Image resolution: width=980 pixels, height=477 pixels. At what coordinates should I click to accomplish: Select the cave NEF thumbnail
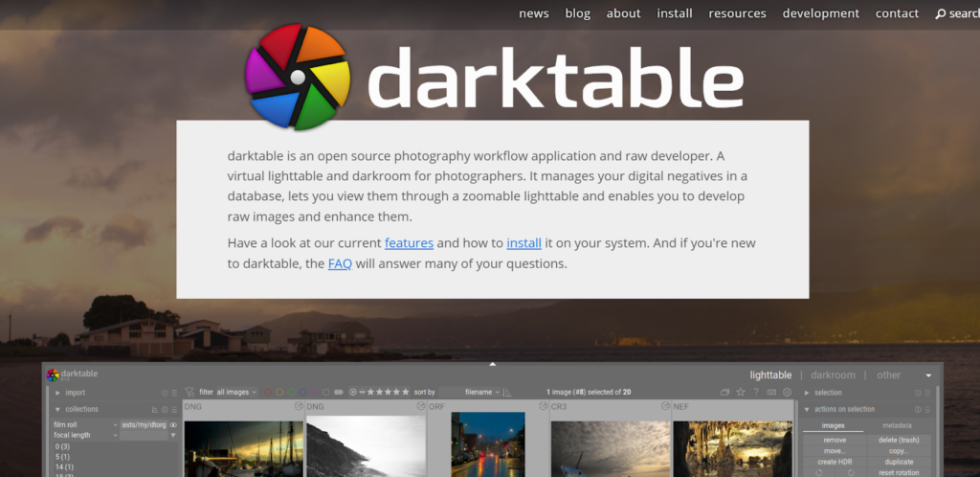[x=730, y=446]
